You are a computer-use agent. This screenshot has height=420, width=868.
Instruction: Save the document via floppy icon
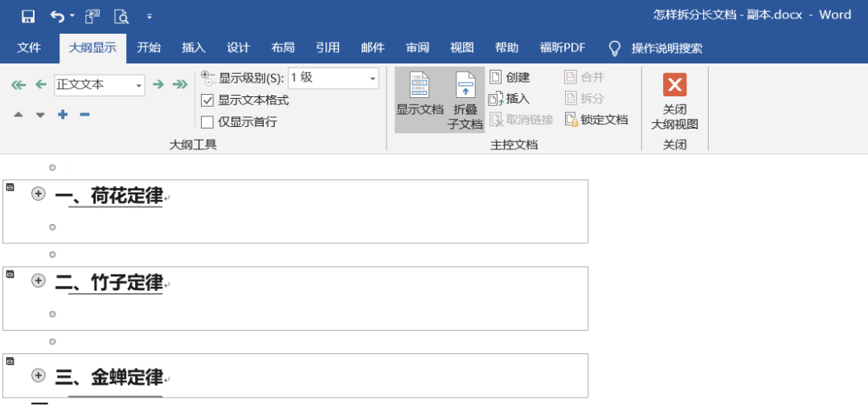27,16
